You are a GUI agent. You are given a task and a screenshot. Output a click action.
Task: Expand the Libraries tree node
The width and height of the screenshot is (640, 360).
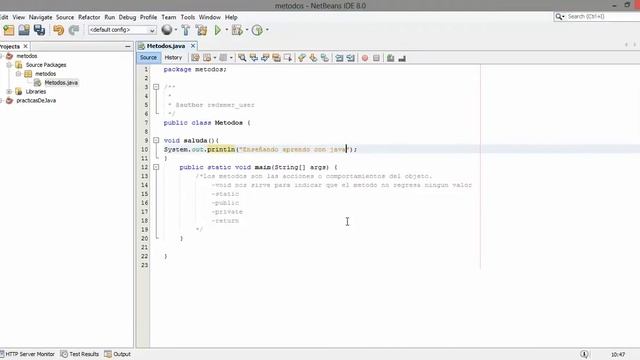click(9, 92)
